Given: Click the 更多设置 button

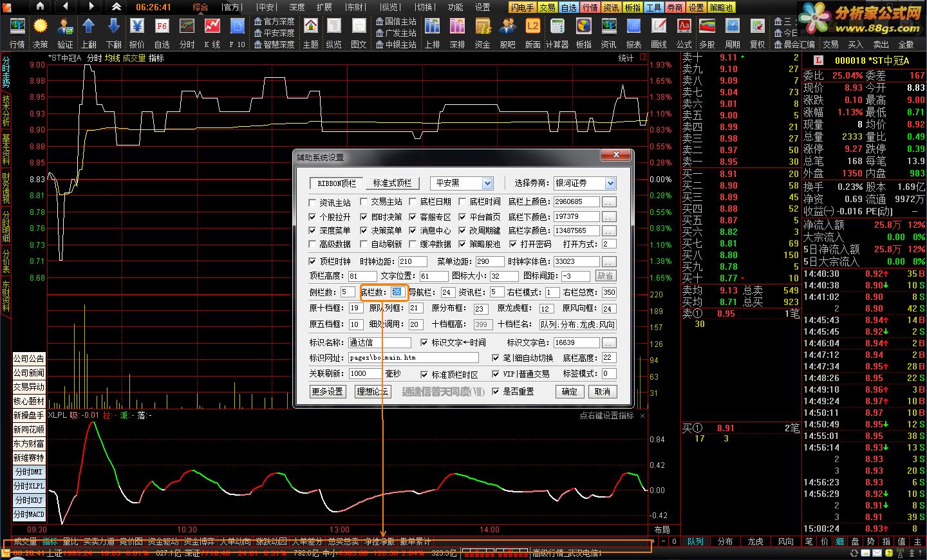Looking at the screenshot, I should [x=327, y=391].
